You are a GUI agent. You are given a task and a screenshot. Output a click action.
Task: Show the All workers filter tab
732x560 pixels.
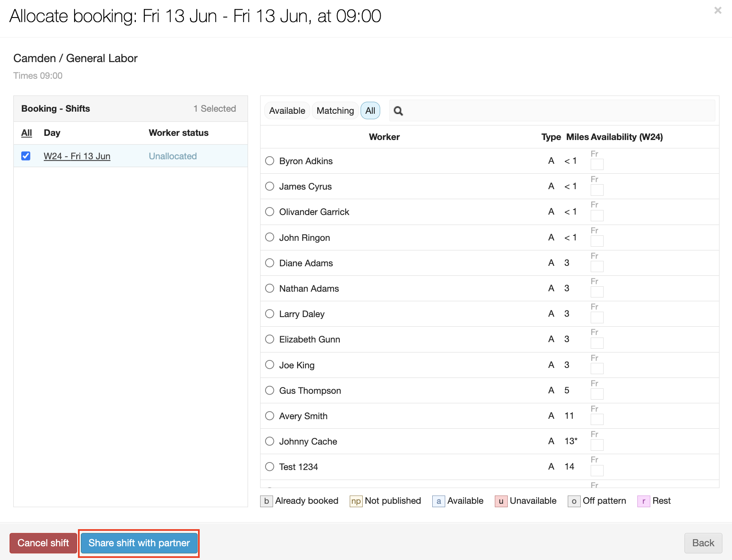[370, 111]
